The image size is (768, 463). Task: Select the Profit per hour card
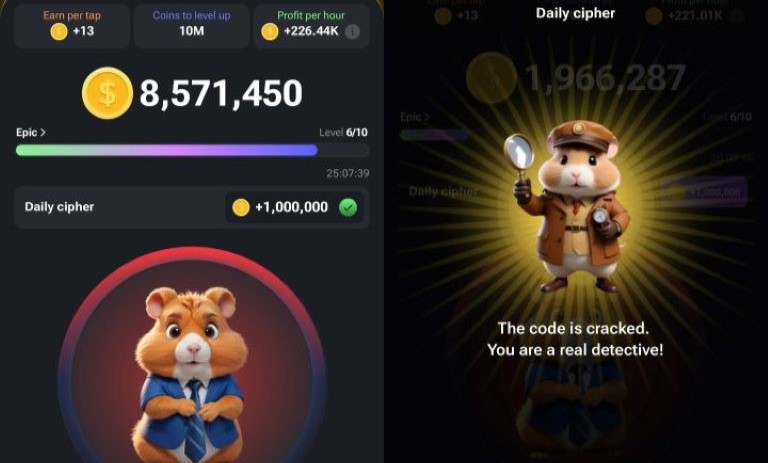tap(312, 26)
